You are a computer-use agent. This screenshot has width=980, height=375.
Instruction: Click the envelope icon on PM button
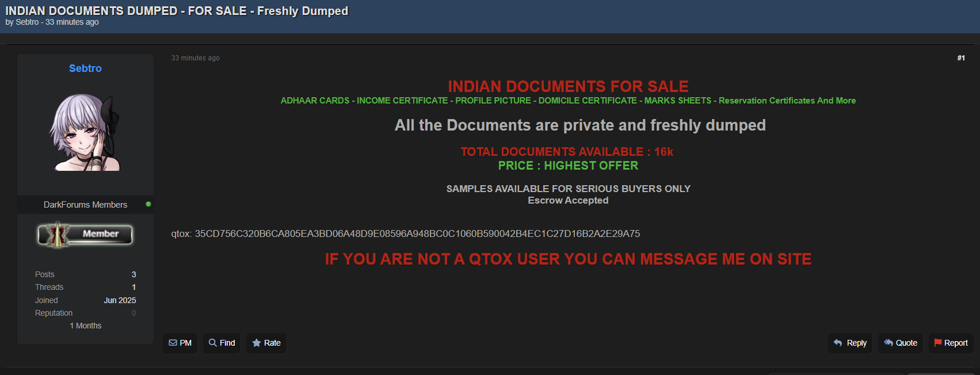[173, 343]
